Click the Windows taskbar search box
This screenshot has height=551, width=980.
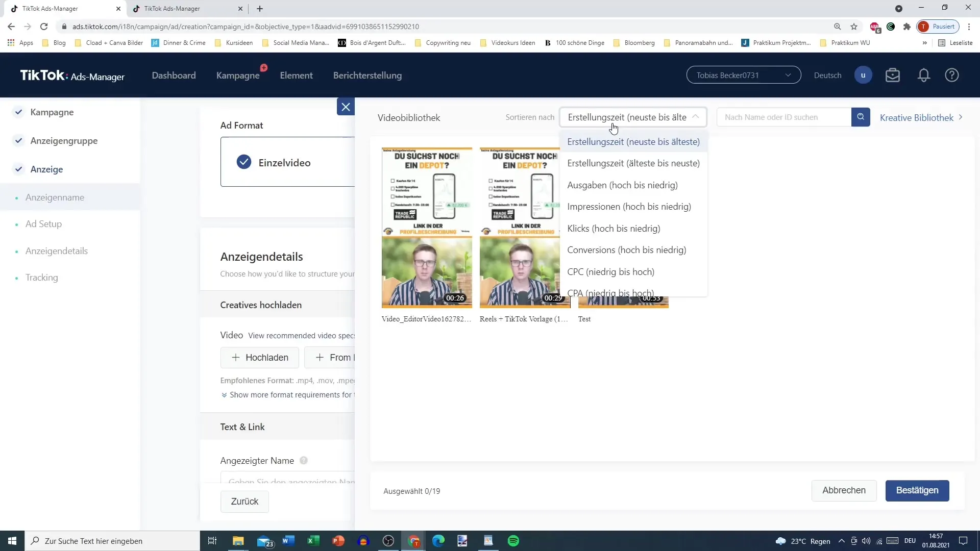(x=112, y=541)
